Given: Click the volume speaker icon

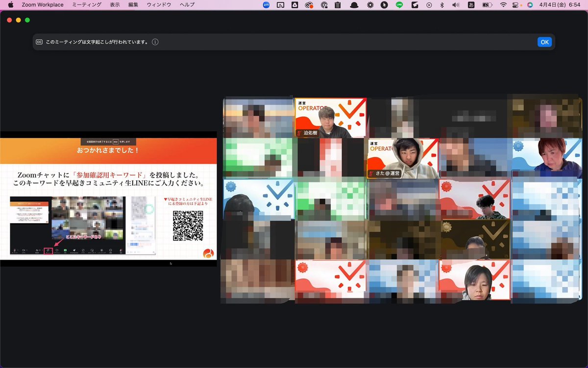Looking at the screenshot, I should 456,5.
